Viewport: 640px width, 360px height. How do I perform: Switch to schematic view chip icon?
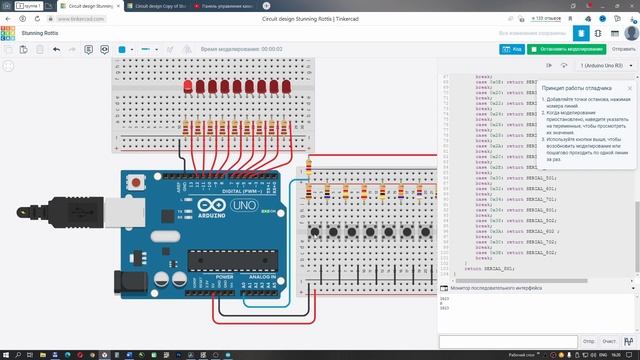(x=598, y=33)
